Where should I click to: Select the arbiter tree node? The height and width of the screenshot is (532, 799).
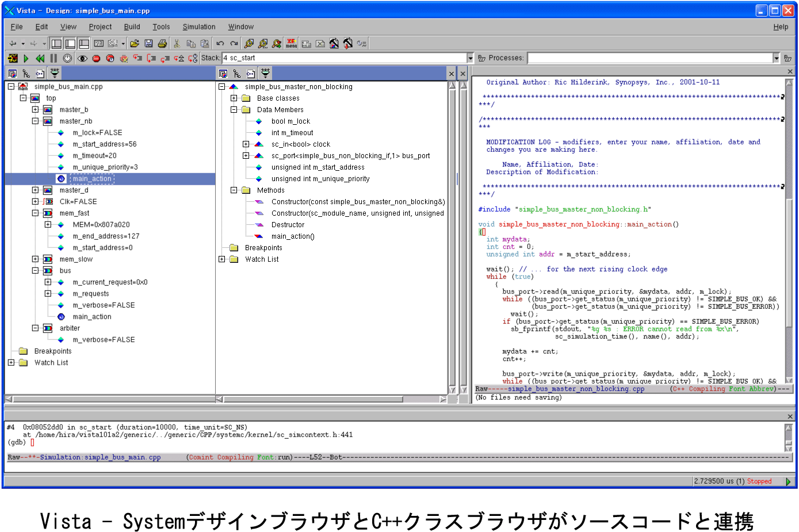70,328
